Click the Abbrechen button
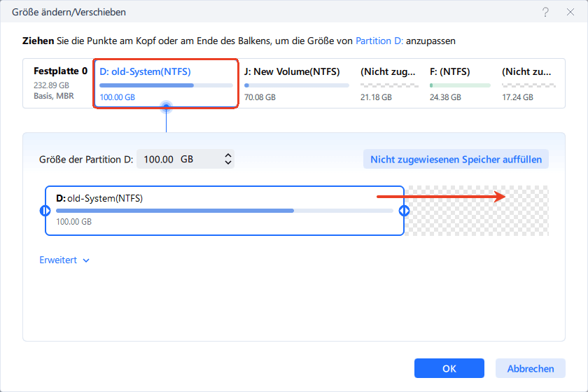The width and height of the screenshot is (588, 392). (x=530, y=368)
